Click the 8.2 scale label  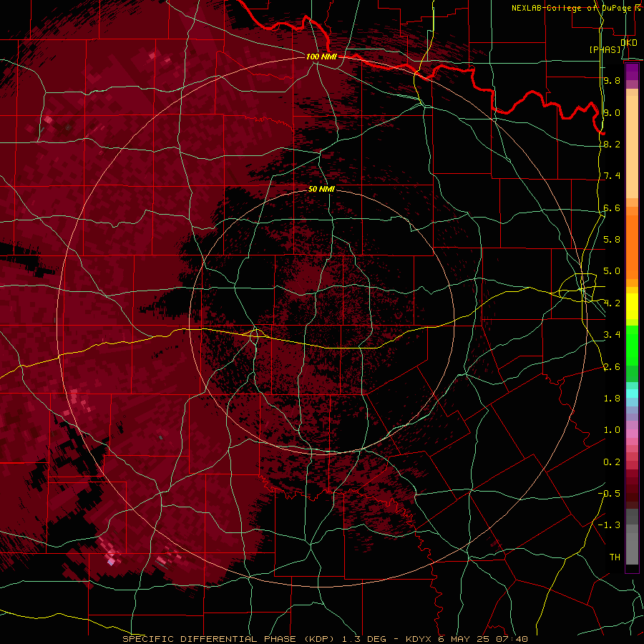point(612,144)
